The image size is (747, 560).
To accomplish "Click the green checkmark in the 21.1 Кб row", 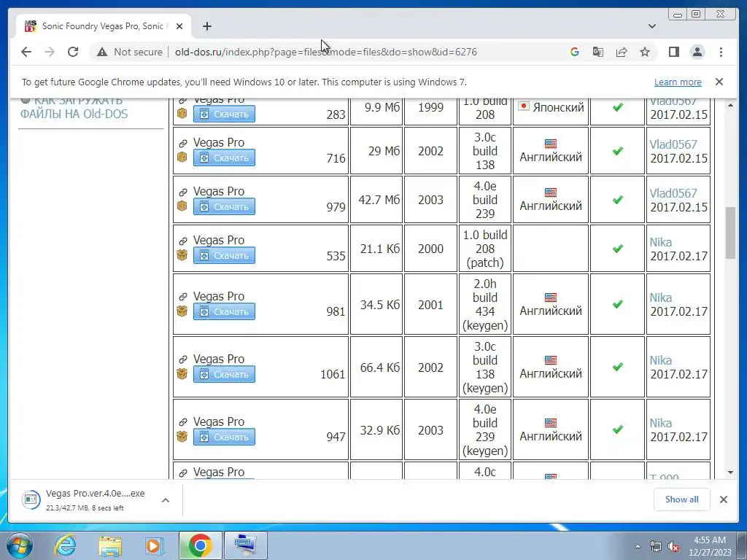I will coord(617,248).
